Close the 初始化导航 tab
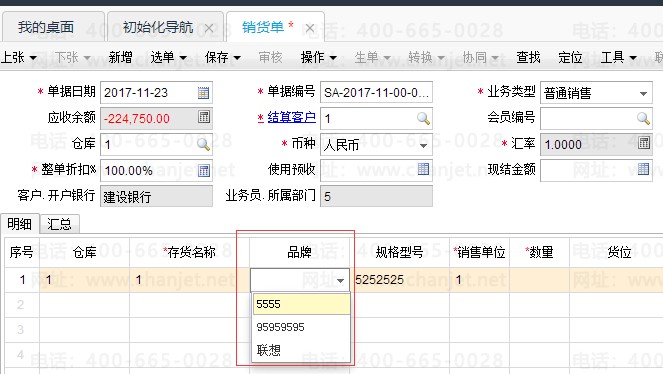 [x=209, y=28]
